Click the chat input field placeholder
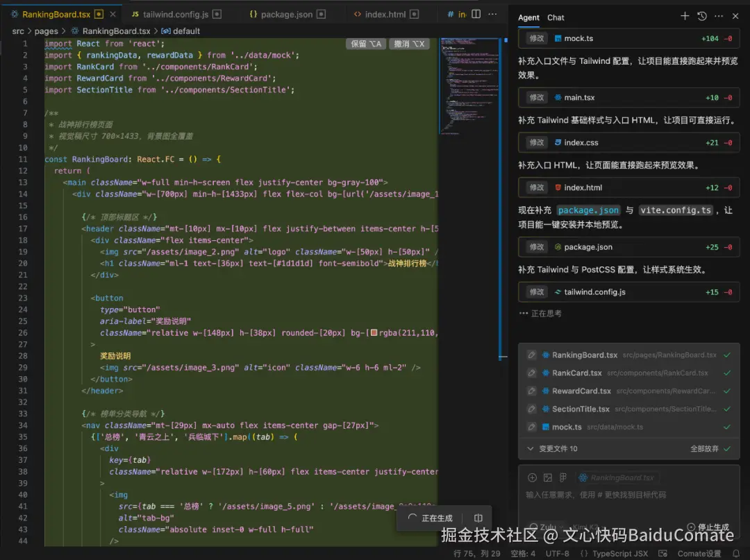This screenshot has width=750, height=560. (596, 495)
